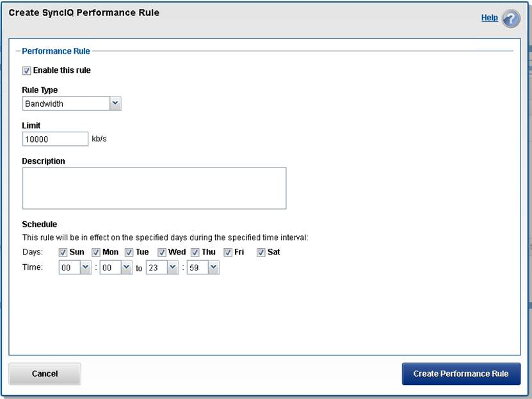Toggle the Wed day checkbox
The height and width of the screenshot is (399, 532).
pos(162,253)
